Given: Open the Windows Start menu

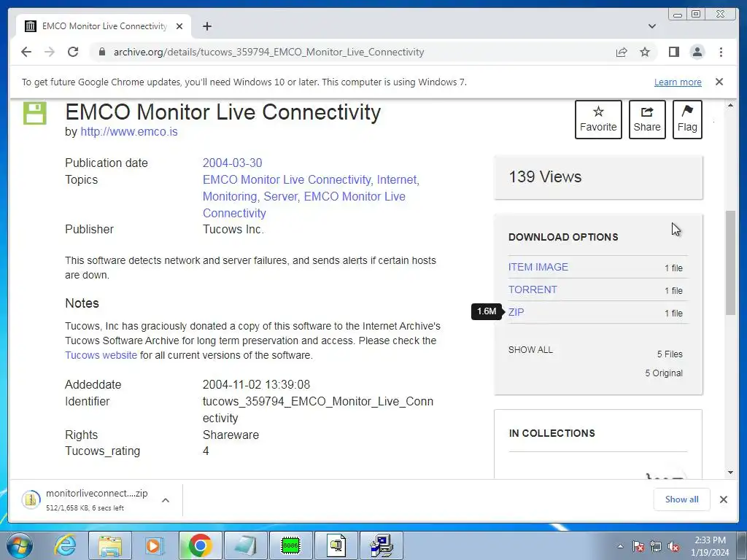Looking at the screenshot, I should point(20,545).
